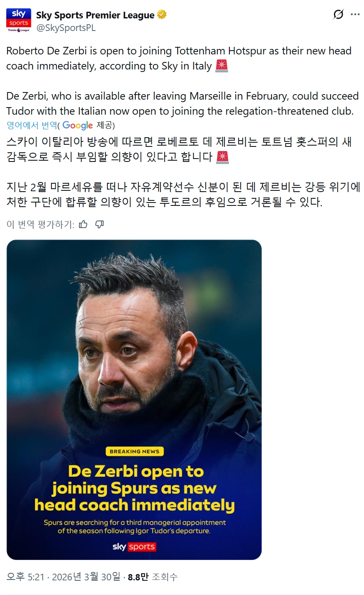Viewport: 364px width, 595px height.
Task: Rate translation with thumbs up
Action: click(83, 224)
